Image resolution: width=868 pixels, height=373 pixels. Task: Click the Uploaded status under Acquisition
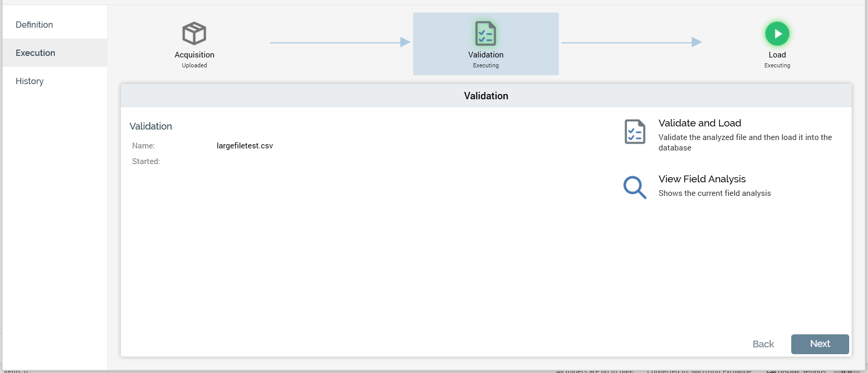(194, 65)
